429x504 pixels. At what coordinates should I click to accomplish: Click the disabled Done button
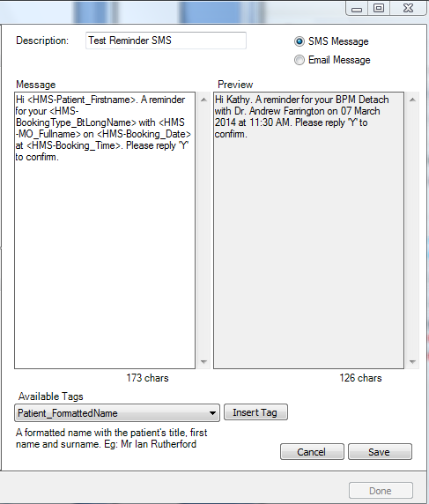pos(381,491)
